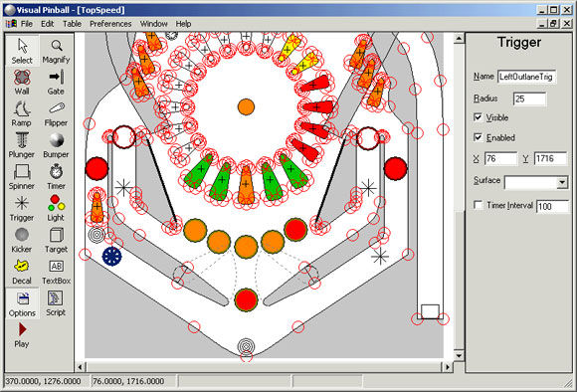Viewport: 577px width, 392px height.
Task: Select the Wall tool
Action: tap(22, 82)
